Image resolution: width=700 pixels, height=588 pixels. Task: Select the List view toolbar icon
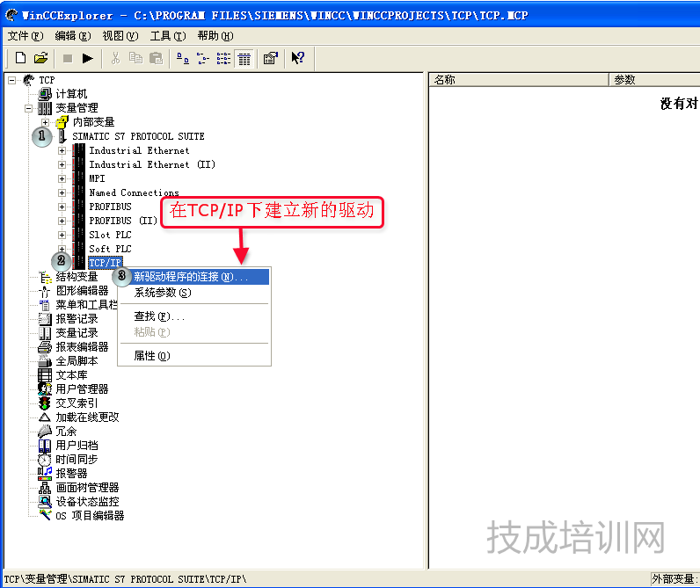pyautogui.click(x=223, y=58)
